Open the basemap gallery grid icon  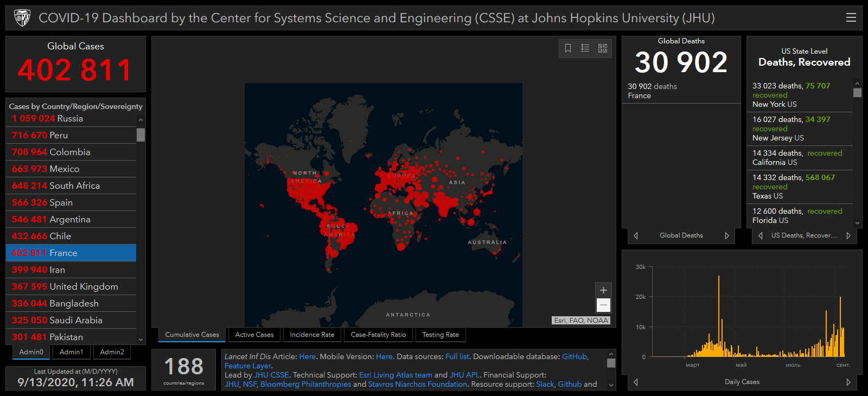point(603,48)
